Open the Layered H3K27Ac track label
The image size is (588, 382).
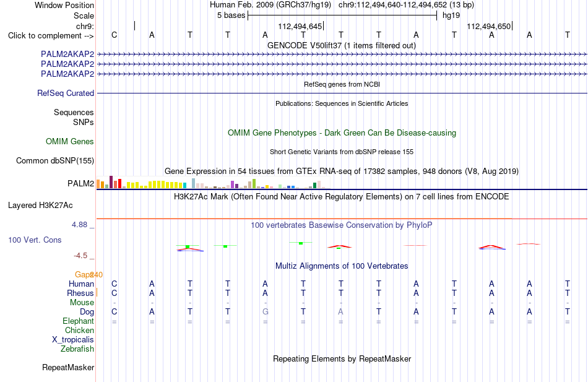(x=40, y=206)
